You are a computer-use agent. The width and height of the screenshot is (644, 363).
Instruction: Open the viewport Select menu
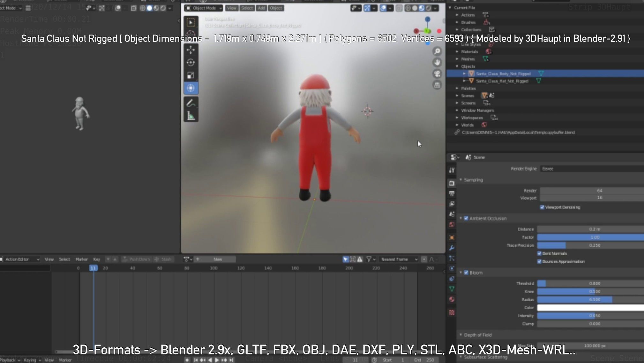[247, 8]
